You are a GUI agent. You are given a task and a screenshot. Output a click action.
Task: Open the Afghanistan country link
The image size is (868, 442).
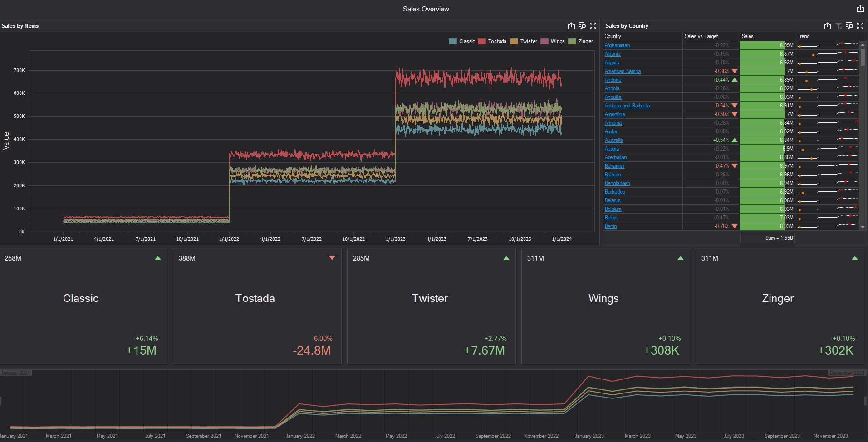617,45
